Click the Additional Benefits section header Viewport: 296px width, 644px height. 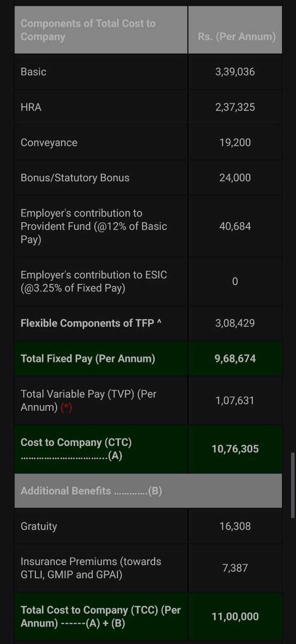pos(148,491)
